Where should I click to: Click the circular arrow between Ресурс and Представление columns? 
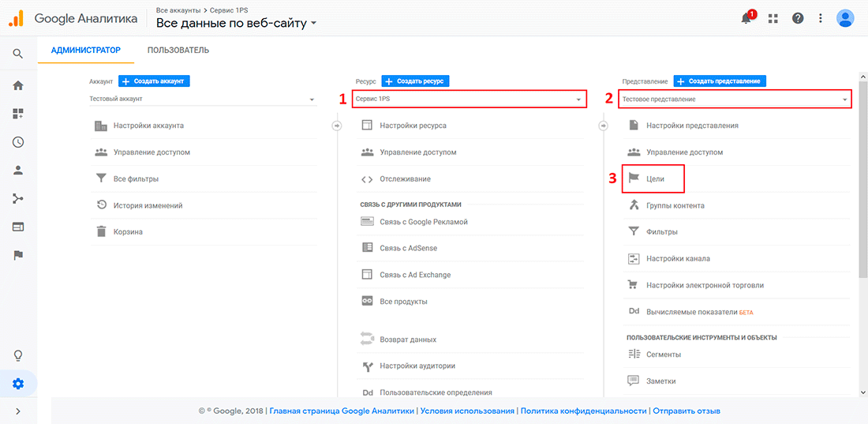click(x=604, y=126)
